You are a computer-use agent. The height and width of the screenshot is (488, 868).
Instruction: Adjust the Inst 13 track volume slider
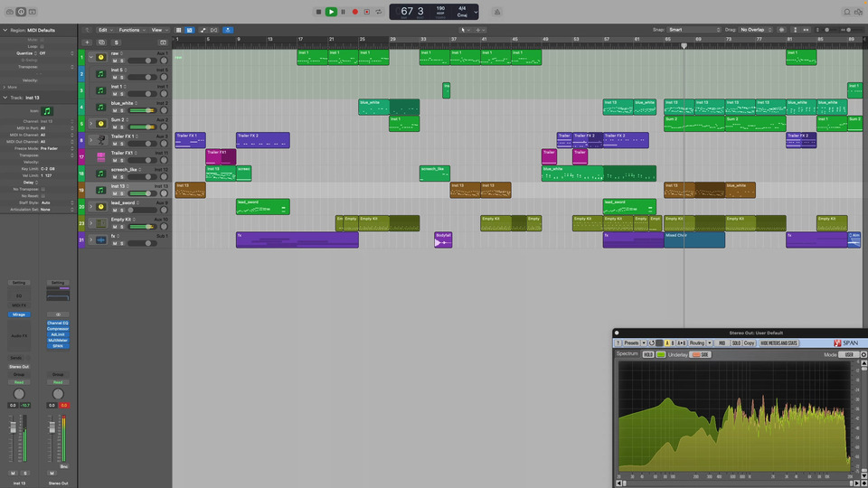141,193
